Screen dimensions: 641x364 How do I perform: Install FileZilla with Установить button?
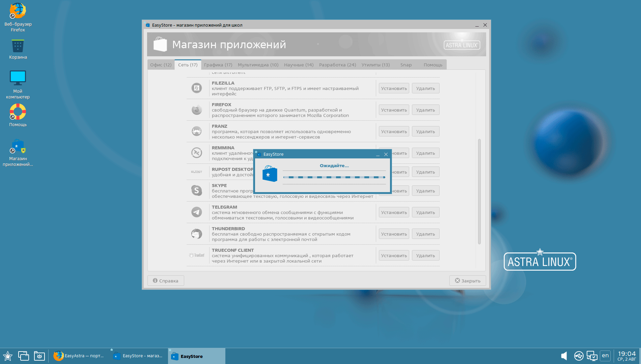pos(394,88)
